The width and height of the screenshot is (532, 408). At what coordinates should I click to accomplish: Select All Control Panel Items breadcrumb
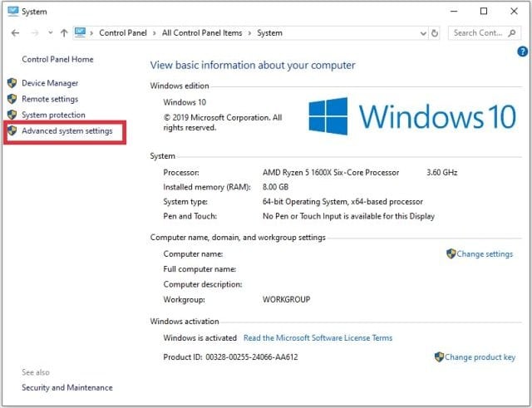[202, 33]
